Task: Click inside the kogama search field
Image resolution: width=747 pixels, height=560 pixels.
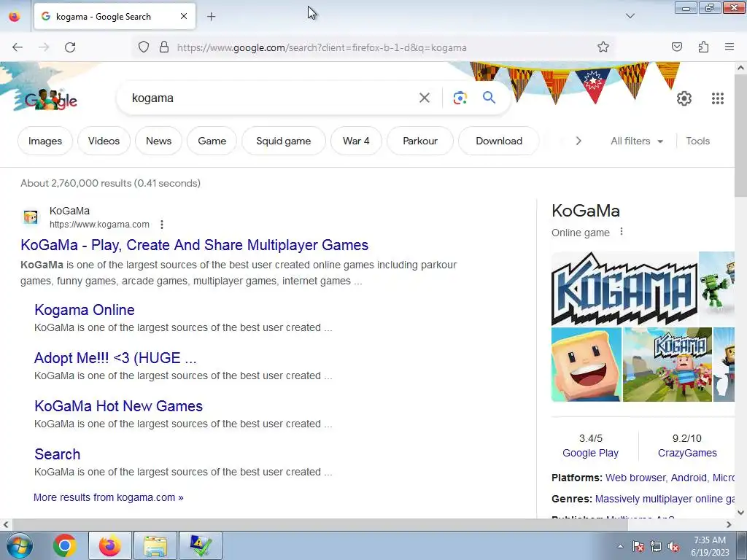Action: 271,98
